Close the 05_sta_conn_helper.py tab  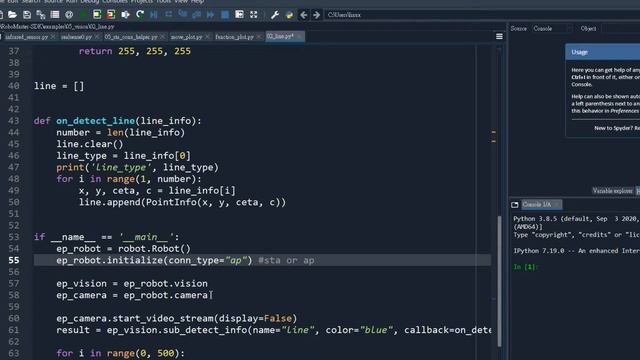162,37
